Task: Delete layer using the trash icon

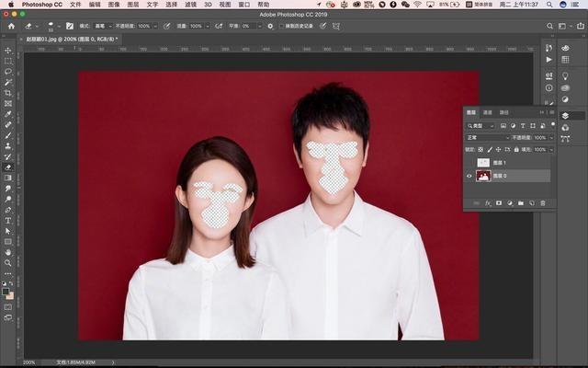Action: (x=543, y=203)
